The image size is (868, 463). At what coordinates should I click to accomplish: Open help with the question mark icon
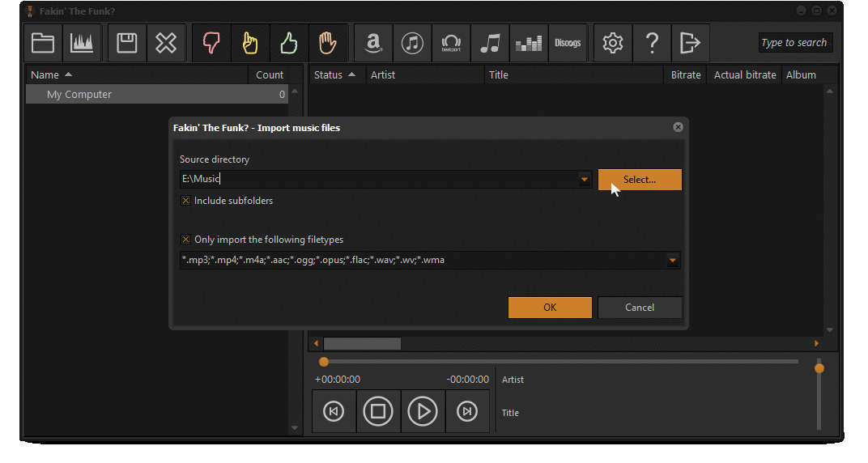coord(652,43)
